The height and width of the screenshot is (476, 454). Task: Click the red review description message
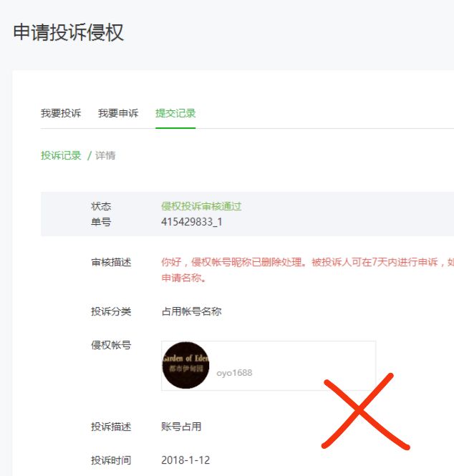click(x=307, y=270)
